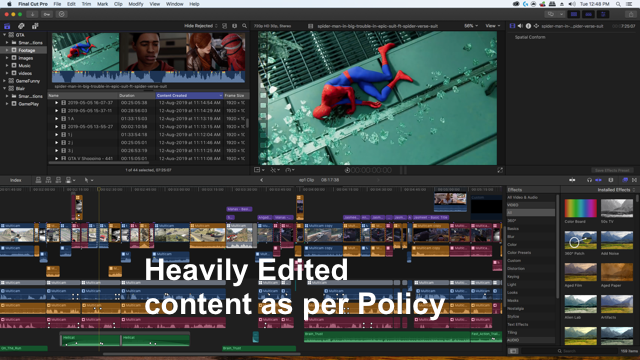Expand the Music event triangle
The height and width of the screenshot is (360, 640).
(7, 65)
